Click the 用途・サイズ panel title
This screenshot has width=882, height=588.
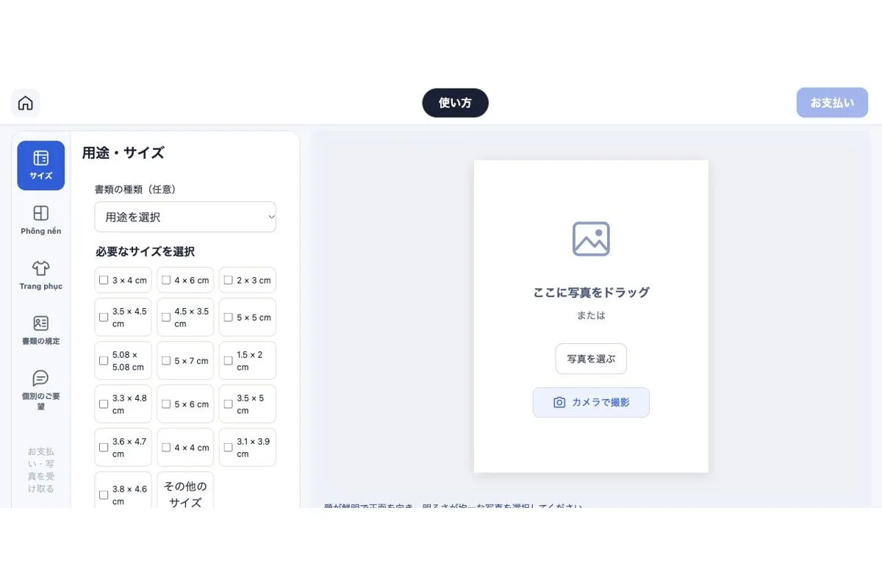[x=123, y=153]
